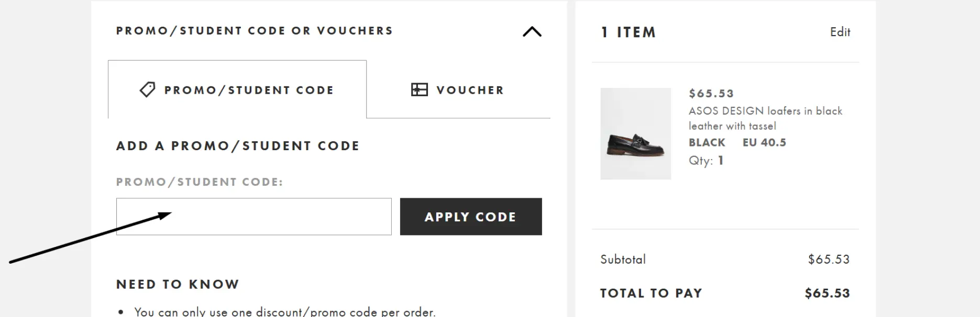Apply the entered promo code
Image resolution: width=980 pixels, height=317 pixels.
click(x=471, y=217)
